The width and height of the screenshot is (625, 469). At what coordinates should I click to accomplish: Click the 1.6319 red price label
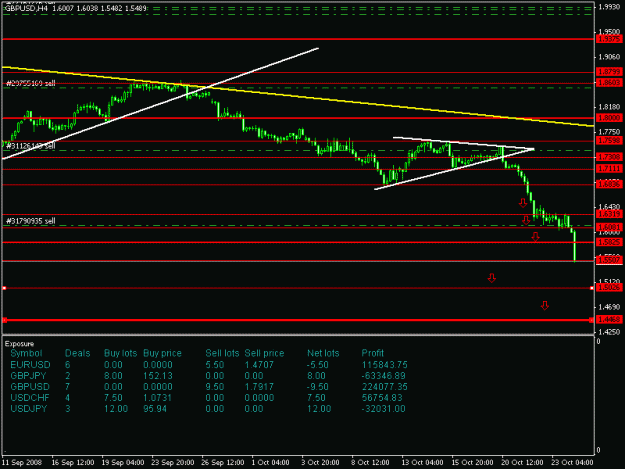pyautogui.click(x=610, y=214)
